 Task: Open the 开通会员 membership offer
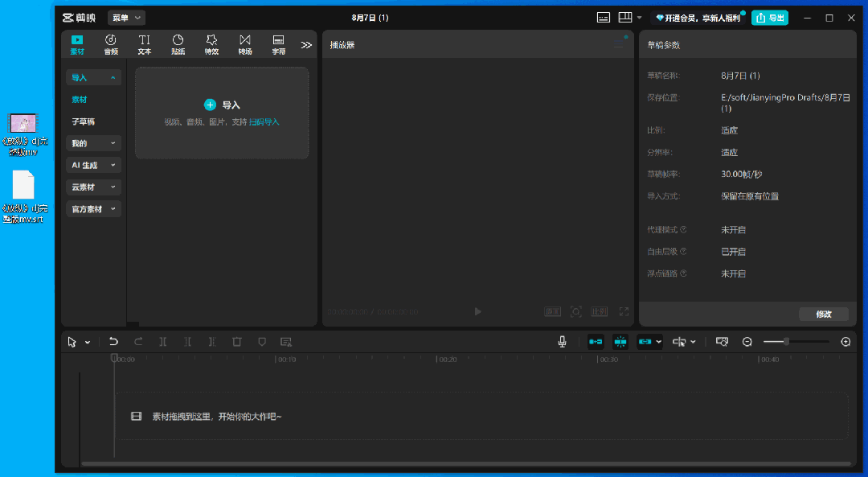[x=698, y=18]
